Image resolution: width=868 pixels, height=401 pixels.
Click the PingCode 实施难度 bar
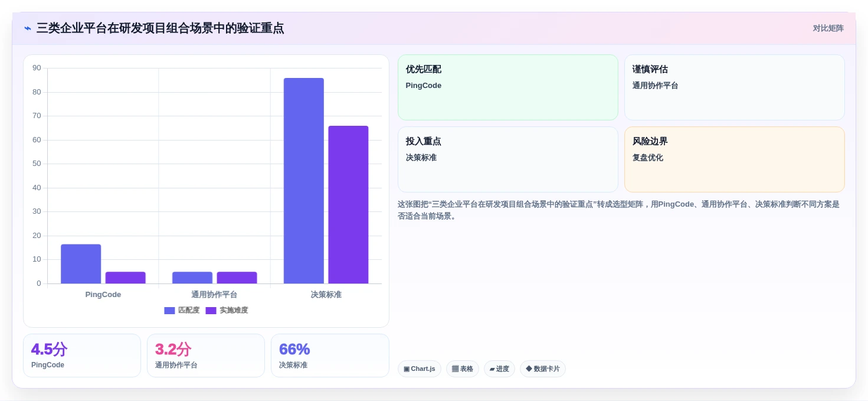[125, 278]
